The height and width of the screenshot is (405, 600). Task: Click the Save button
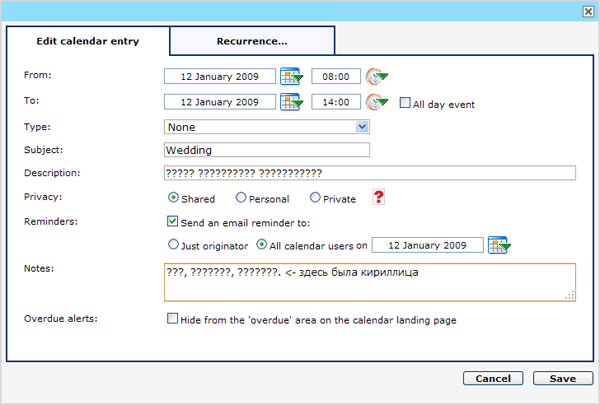(563, 378)
